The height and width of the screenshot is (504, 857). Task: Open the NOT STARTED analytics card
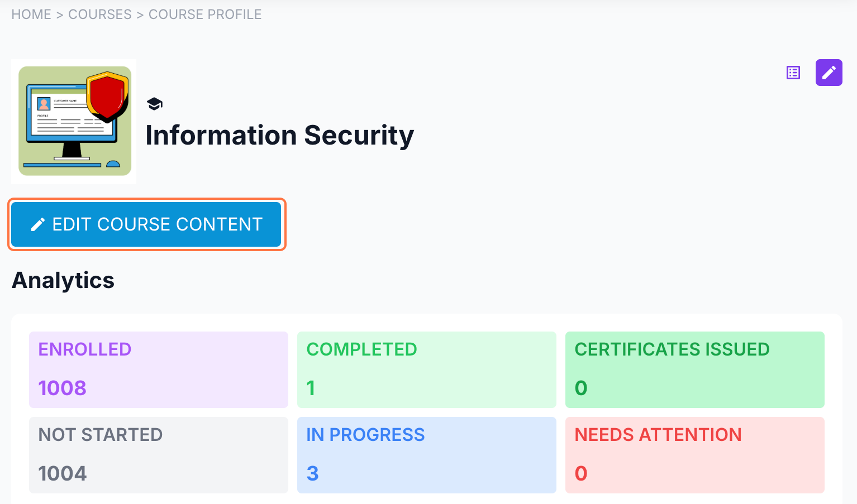click(159, 454)
